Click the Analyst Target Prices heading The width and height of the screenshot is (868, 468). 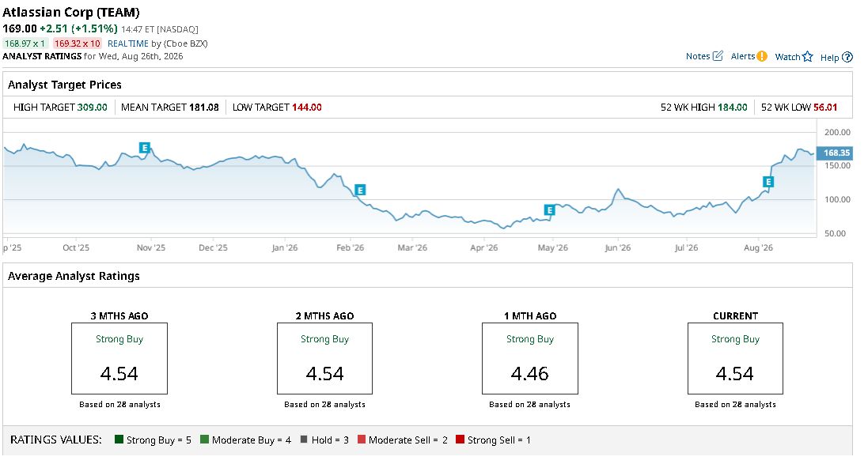[65, 85]
